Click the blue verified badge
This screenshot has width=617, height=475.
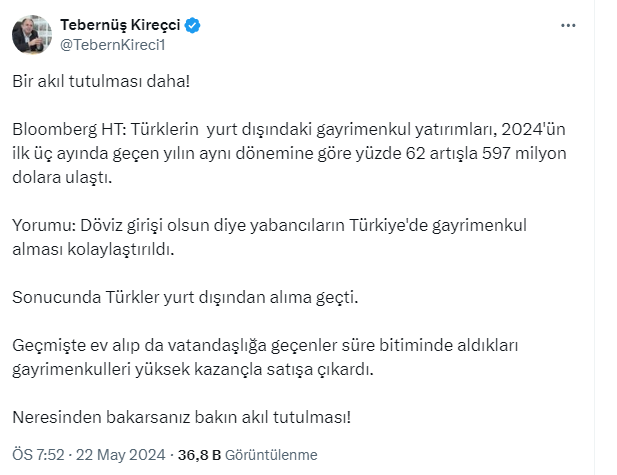(192, 25)
